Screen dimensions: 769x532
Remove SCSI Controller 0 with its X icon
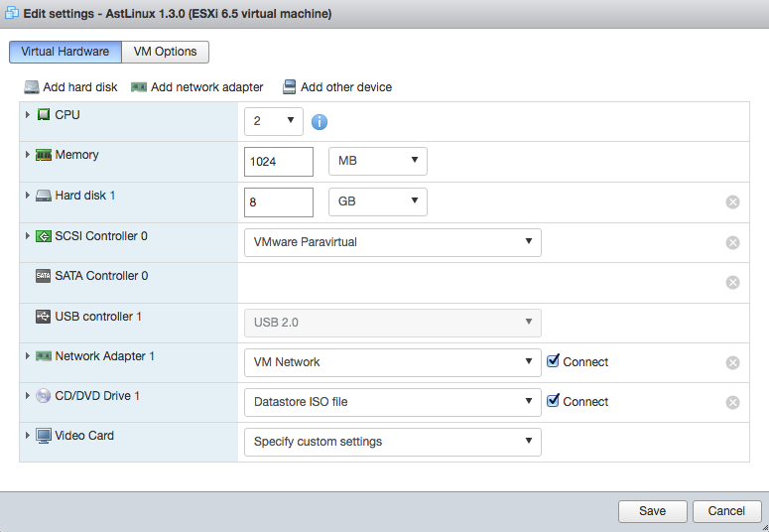732,242
